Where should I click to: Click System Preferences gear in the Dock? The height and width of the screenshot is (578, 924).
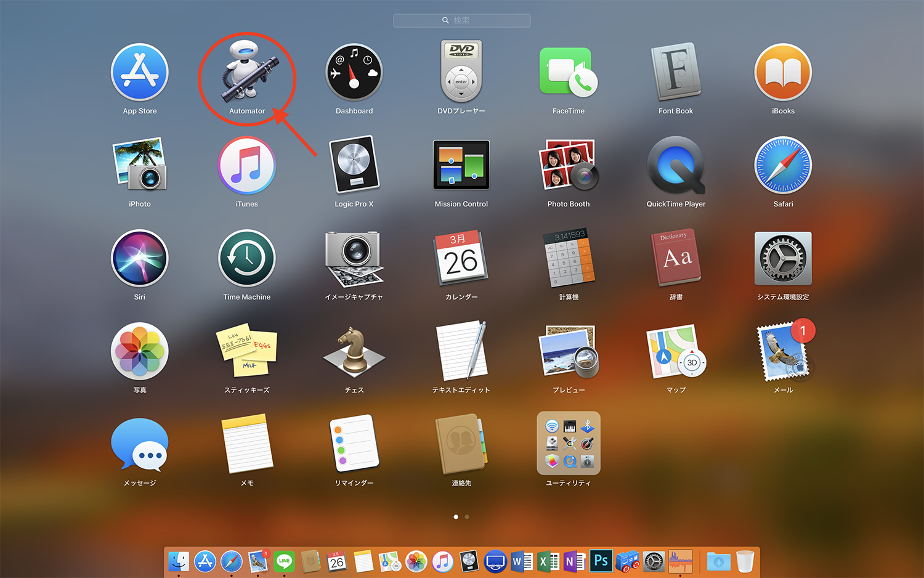pyautogui.click(x=654, y=561)
